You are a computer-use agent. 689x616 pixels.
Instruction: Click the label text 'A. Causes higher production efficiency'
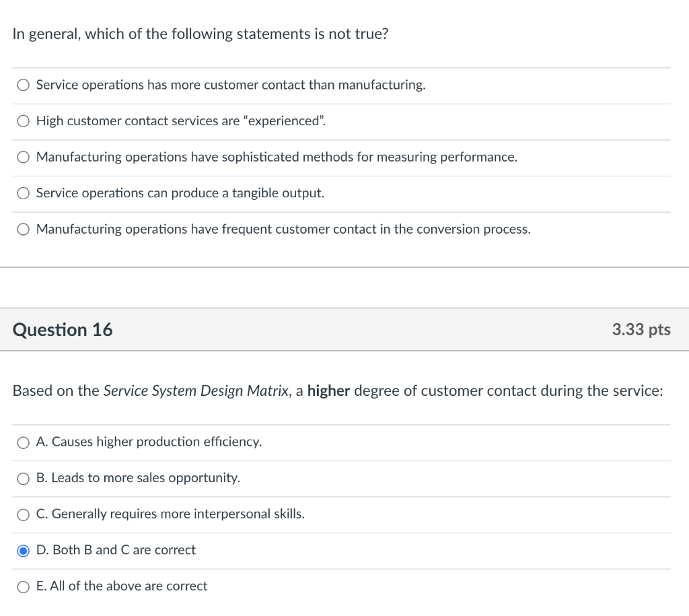coord(149,442)
